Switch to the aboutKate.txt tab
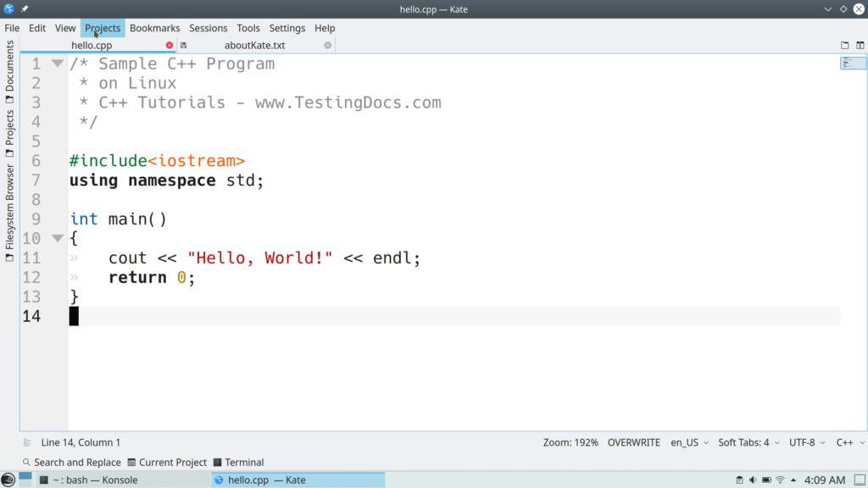Screen dimensions: 868x488 [256, 45]
